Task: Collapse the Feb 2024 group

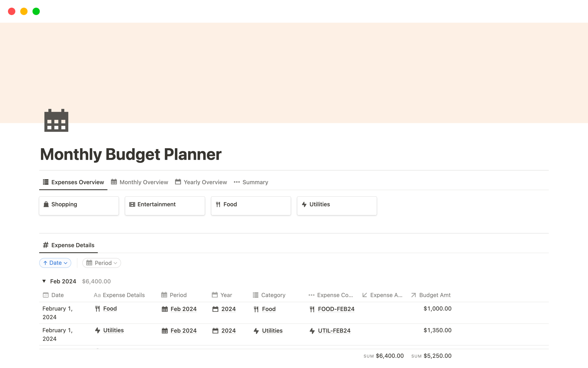Action: click(x=43, y=281)
